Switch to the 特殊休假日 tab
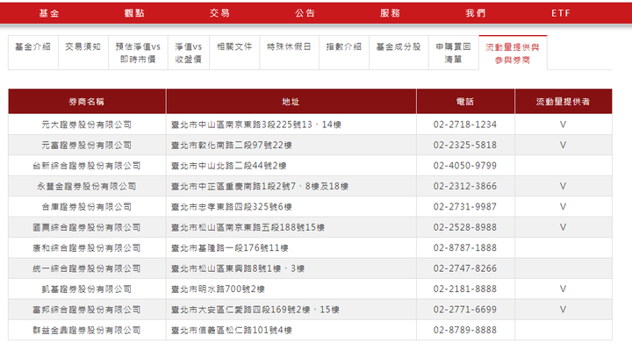 coord(289,53)
